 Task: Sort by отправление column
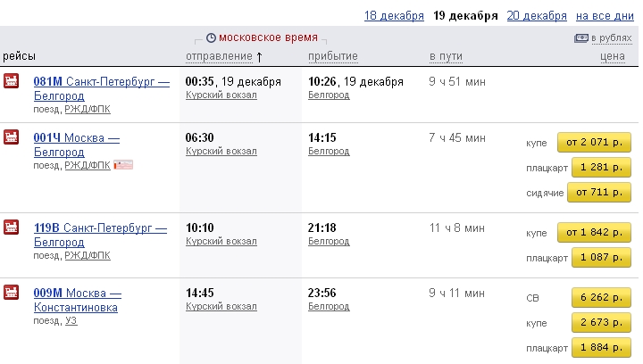(219, 56)
